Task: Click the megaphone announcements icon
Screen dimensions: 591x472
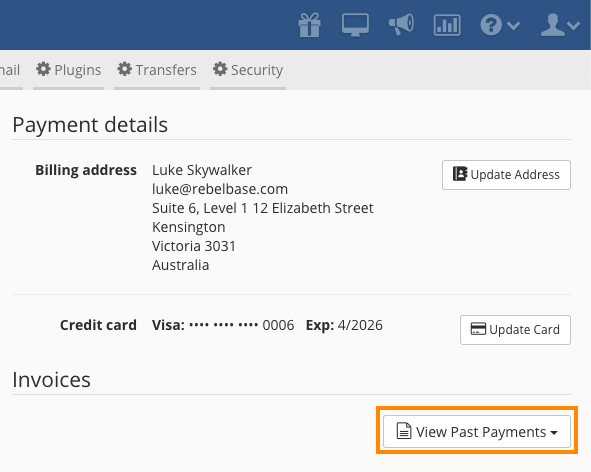Action: coord(401,25)
